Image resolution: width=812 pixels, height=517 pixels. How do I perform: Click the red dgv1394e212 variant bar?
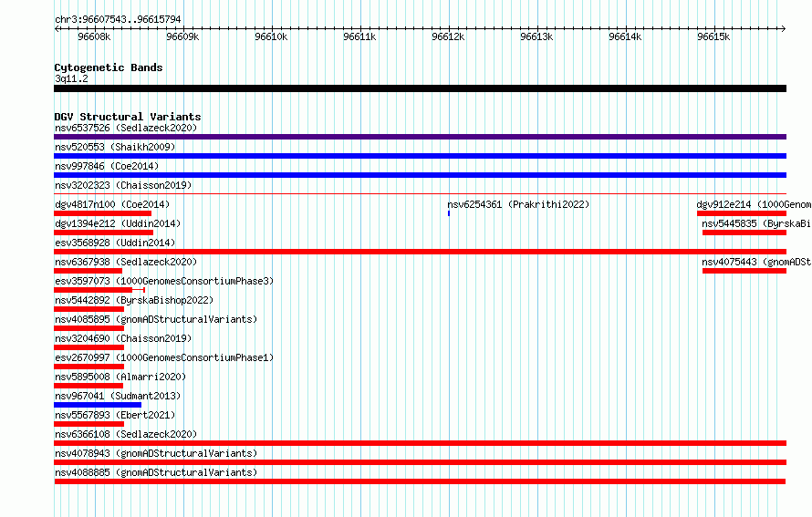point(104,233)
